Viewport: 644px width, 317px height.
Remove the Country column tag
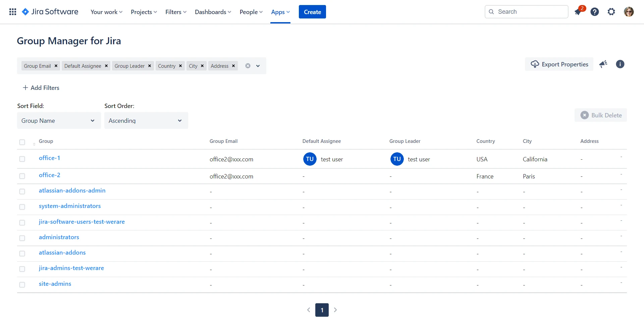click(x=180, y=66)
